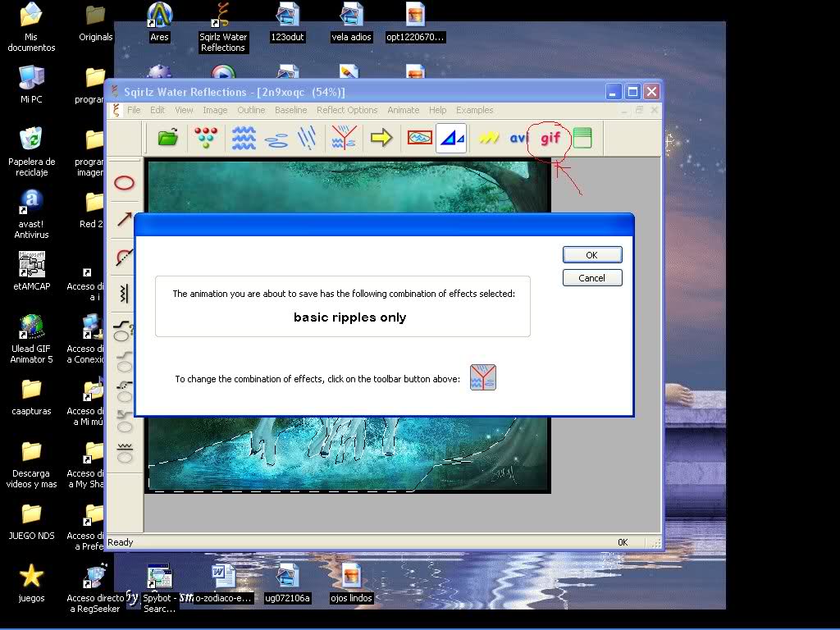
Task: Click the yellow arrow toolbar icon
Action: click(381, 138)
